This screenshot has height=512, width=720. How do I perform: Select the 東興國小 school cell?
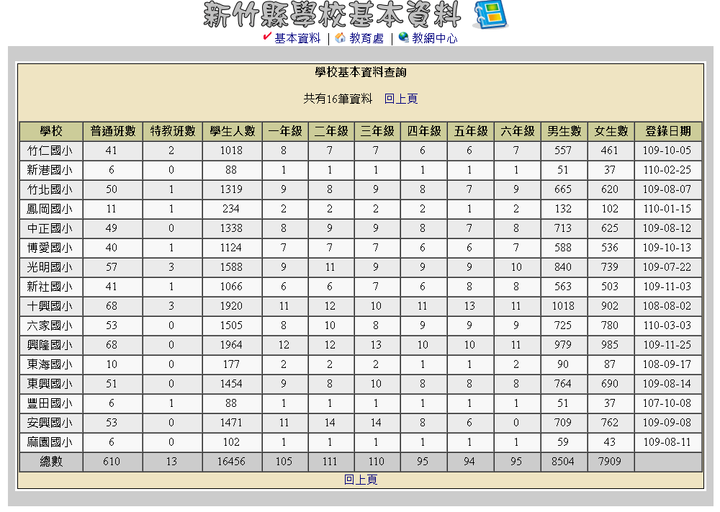[51, 384]
